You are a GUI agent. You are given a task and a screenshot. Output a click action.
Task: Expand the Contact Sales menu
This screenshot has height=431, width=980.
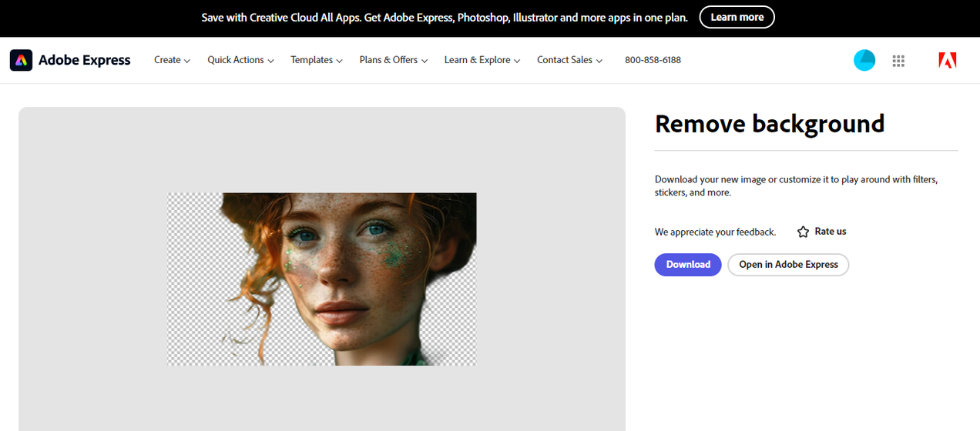[x=569, y=60]
